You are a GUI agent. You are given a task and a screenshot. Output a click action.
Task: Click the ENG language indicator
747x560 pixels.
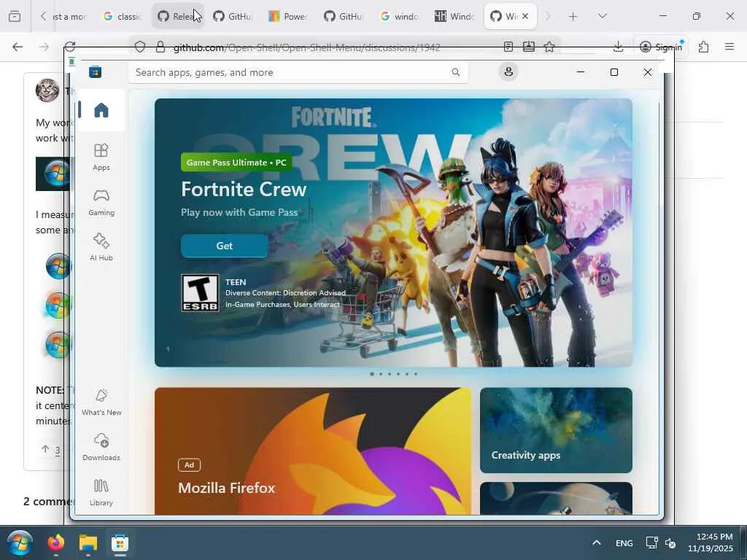[624, 542]
